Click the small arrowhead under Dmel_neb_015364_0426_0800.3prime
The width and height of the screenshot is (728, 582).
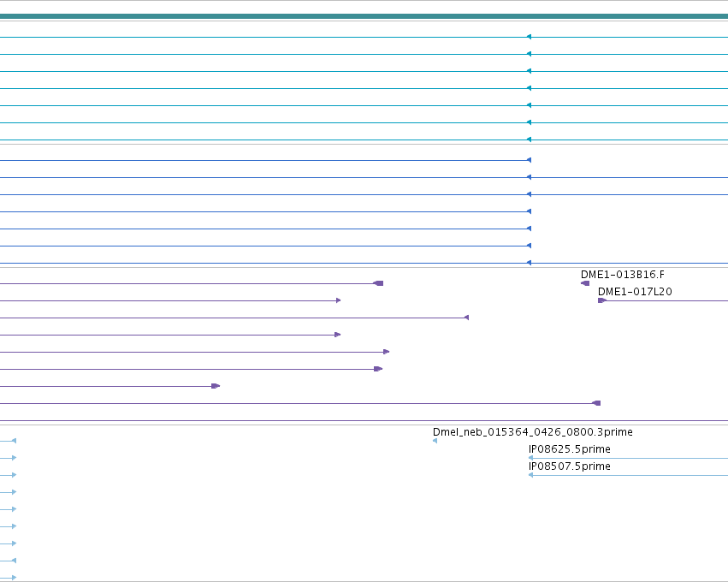point(435,441)
